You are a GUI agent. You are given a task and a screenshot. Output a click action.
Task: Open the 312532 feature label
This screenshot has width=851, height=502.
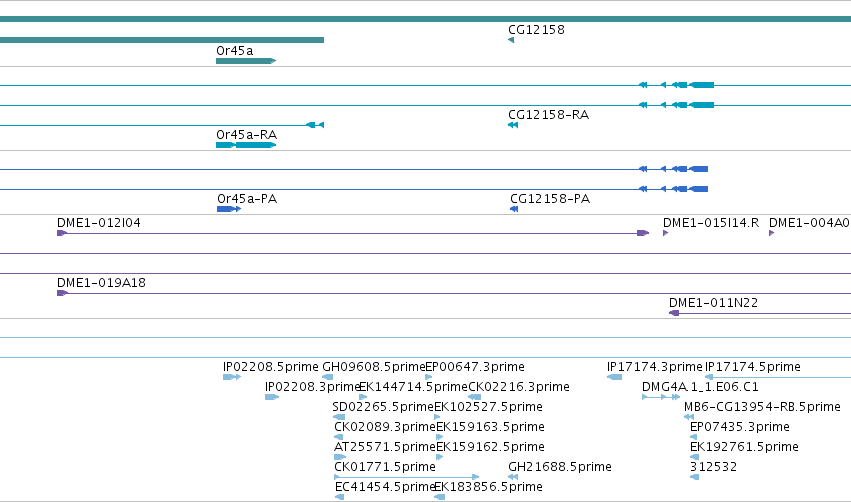click(713, 467)
